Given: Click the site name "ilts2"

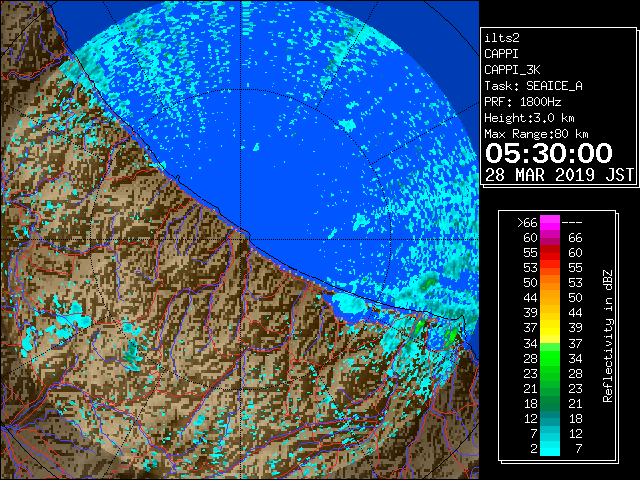Looking at the screenshot, I should (x=502, y=38).
